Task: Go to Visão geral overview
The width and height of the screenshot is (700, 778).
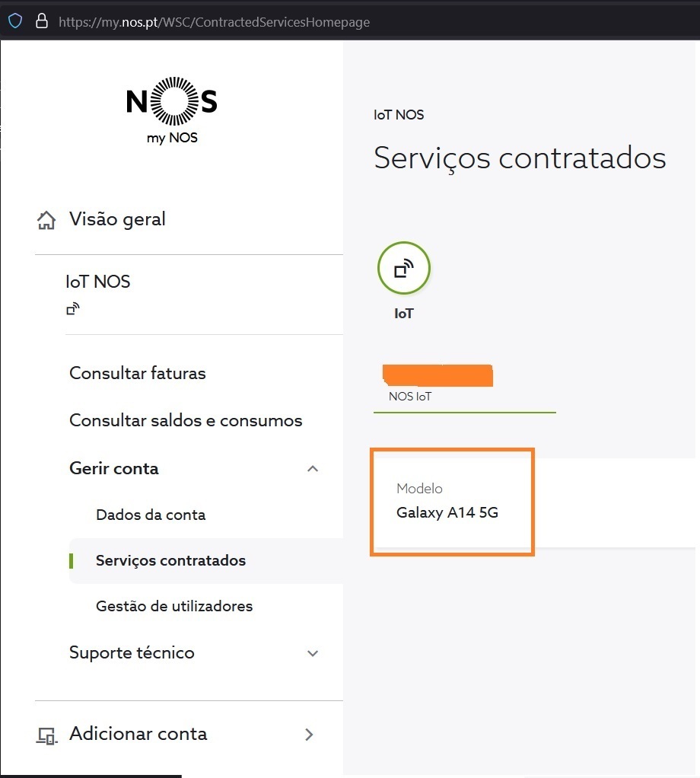Action: pyautogui.click(x=117, y=219)
